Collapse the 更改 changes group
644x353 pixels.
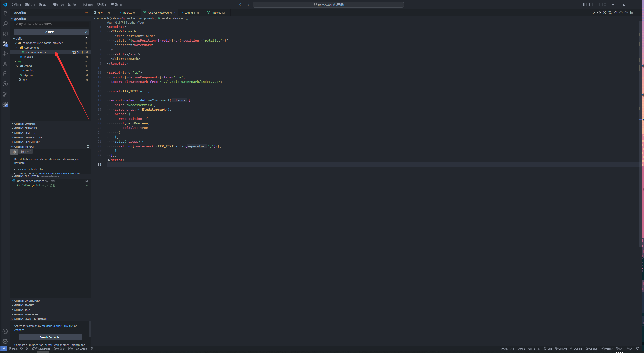[14, 38]
